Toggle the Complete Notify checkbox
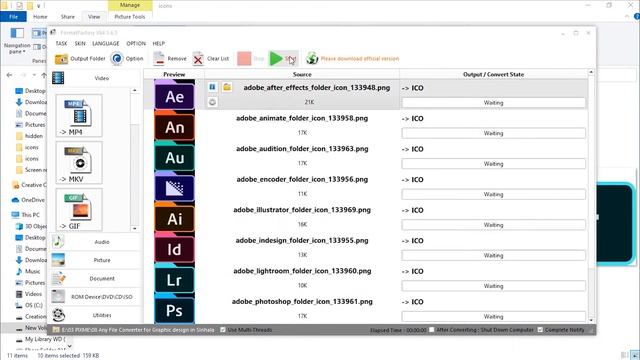The height and width of the screenshot is (360, 640). pyautogui.click(x=540, y=330)
